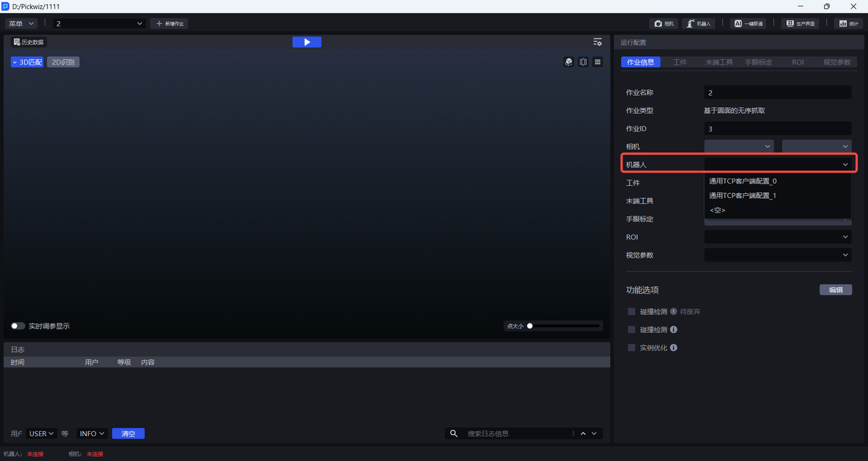Toggle the 实时调参显示 switch
Viewport: 868px width, 461px height.
18,326
